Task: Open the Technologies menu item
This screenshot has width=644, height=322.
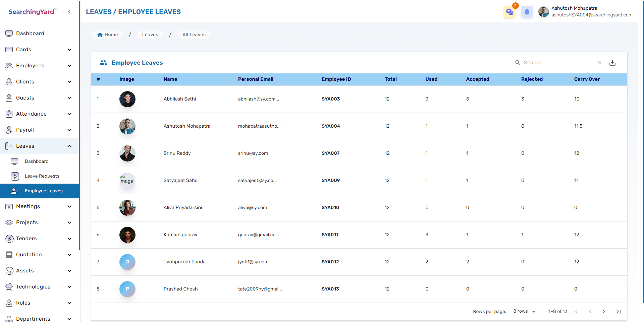Action: 40,287
